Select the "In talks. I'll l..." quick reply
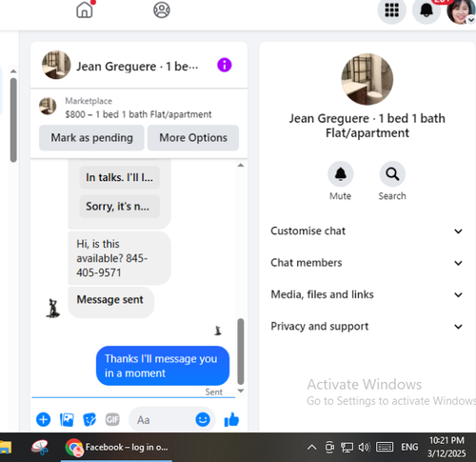476x462 pixels. (x=119, y=177)
